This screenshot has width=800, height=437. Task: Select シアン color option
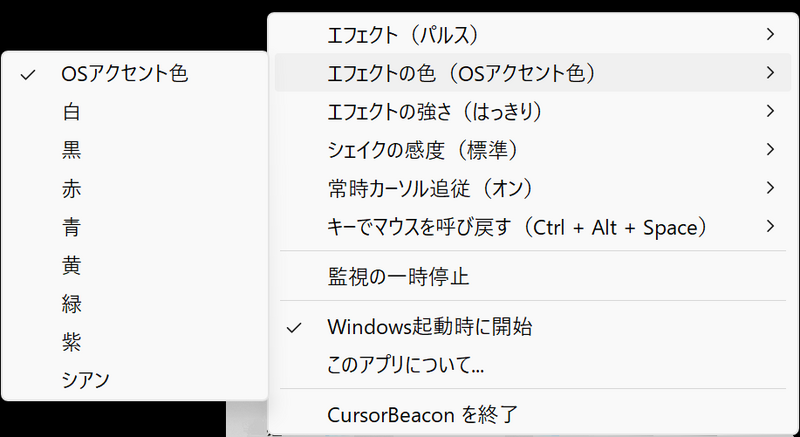135,380
